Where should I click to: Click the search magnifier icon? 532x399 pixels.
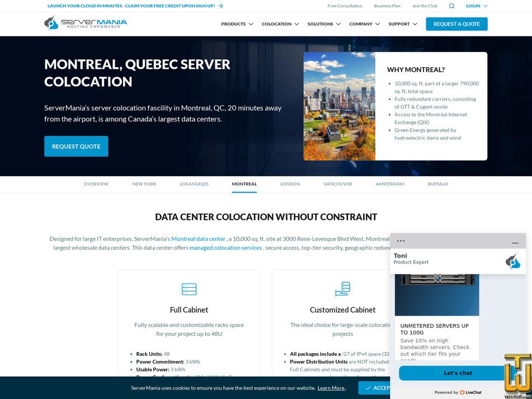point(451,6)
